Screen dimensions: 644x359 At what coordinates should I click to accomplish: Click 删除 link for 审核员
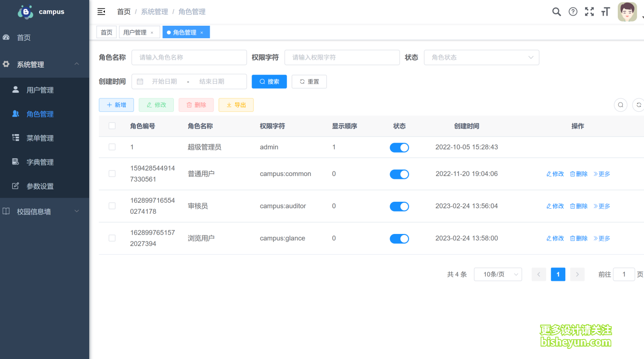pos(579,206)
